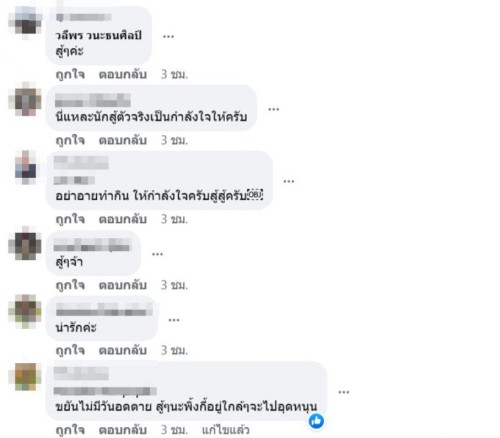
Task: Reply to the นี่แหละนักสู้ตัวจริง comment via ตอบกลับ
Action: click(123, 140)
